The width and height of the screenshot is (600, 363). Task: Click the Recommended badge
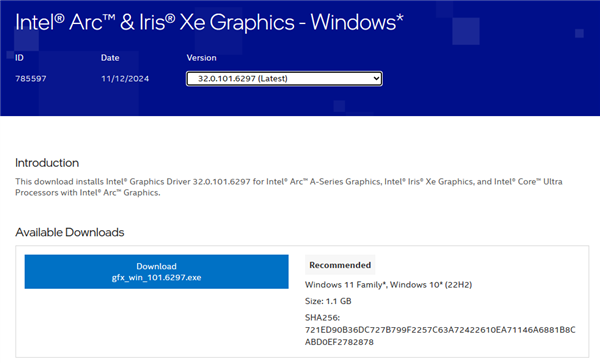[340, 265]
